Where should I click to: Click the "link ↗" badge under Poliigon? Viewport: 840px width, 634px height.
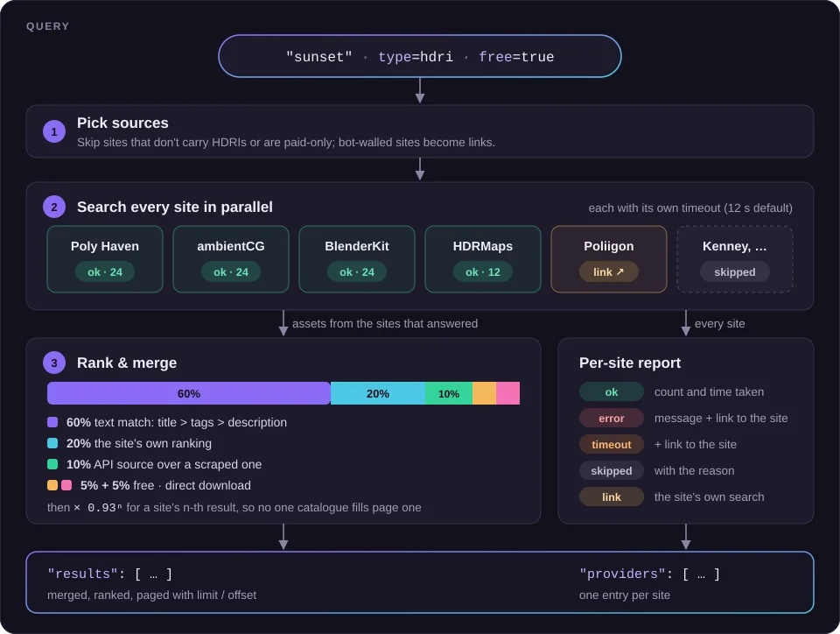(x=609, y=271)
